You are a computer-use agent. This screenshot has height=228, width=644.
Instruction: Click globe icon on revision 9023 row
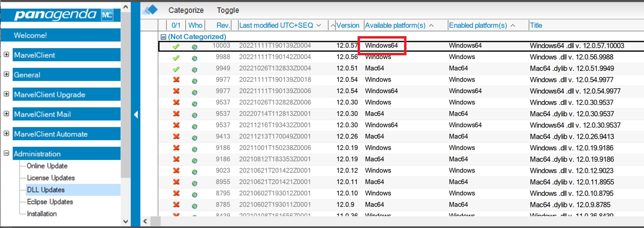(195, 172)
